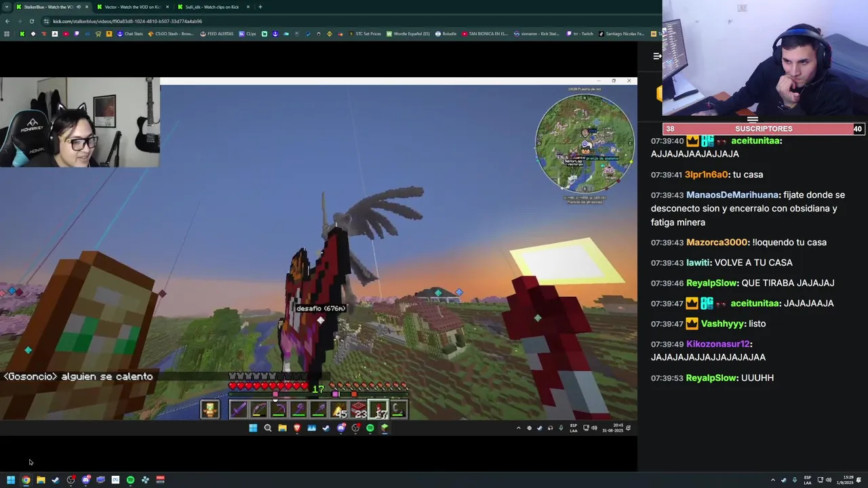This screenshot has height=488, width=868.
Task: Open the first green Kick bookmark
Action: [22, 34]
